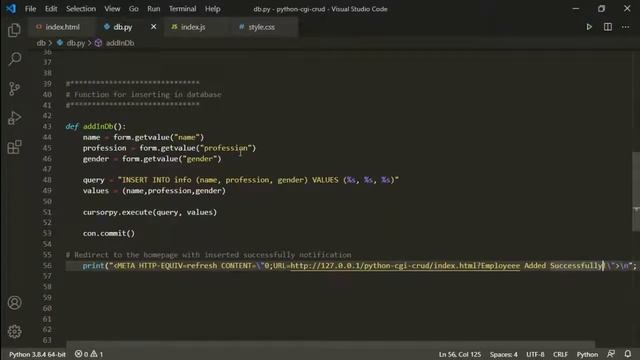Open the Run menu

coord(153,9)
